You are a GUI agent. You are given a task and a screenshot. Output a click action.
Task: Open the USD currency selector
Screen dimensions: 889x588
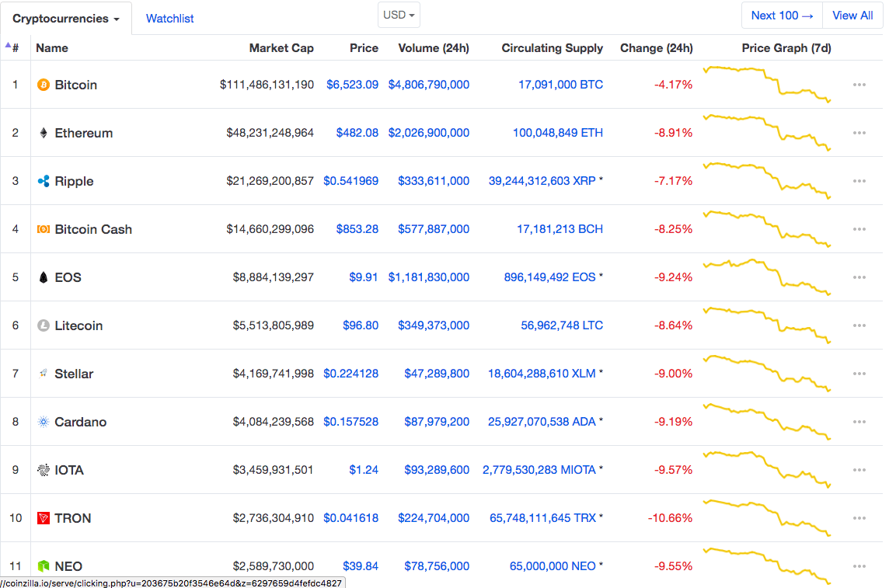click(399, 16)
